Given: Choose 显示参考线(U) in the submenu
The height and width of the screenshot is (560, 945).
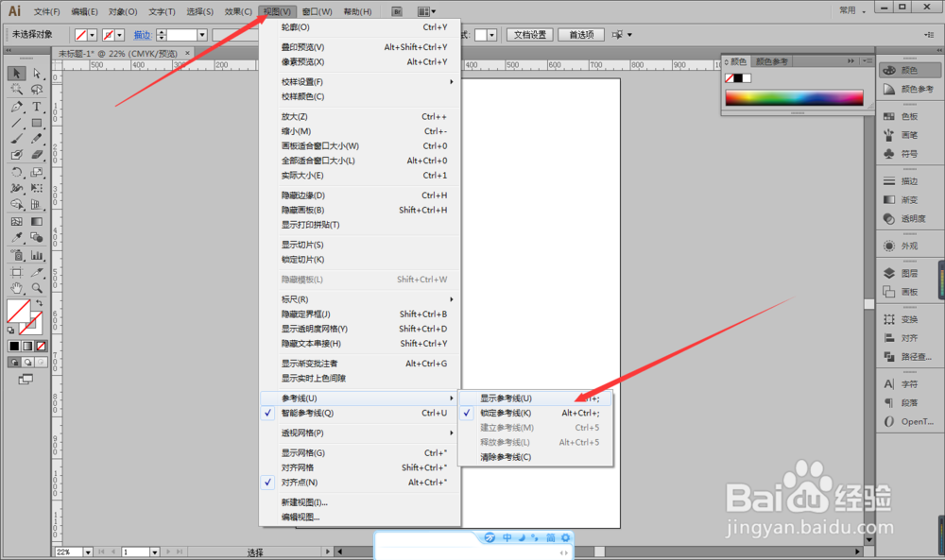Looking at the screenshot, I should pos(535,398).
